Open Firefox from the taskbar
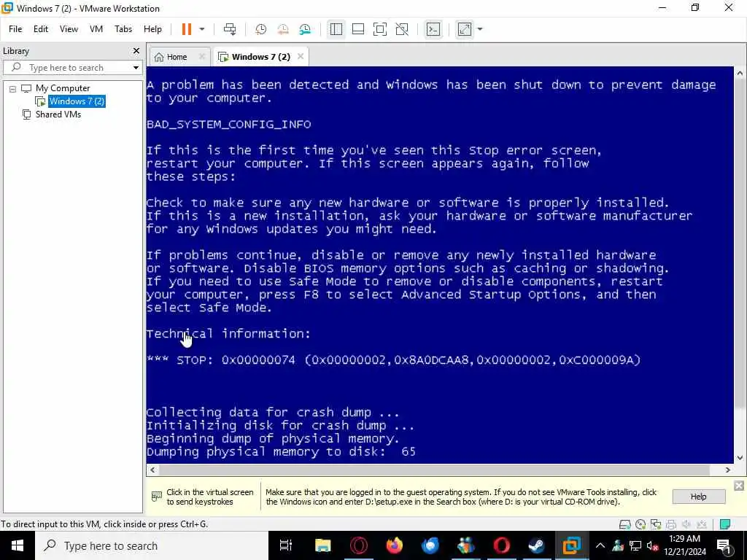 point(394,545)
